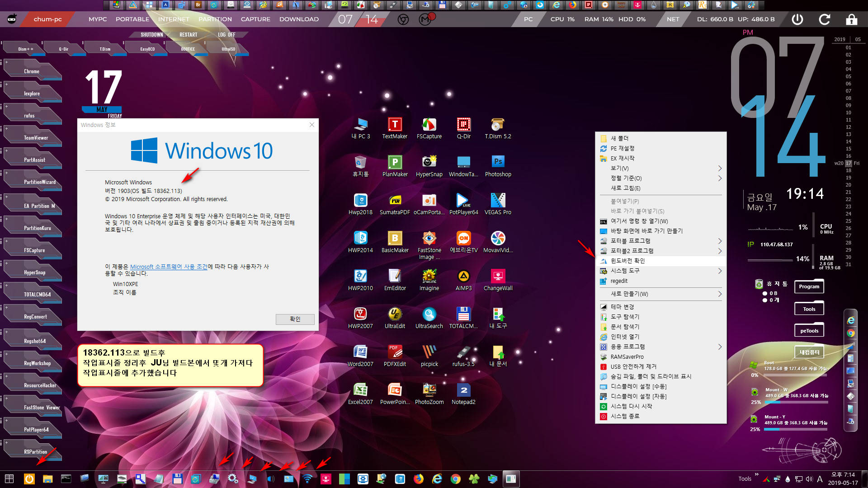
Task: Expand 포터블2 프로그램 submenu
Action: pos(661,251)
